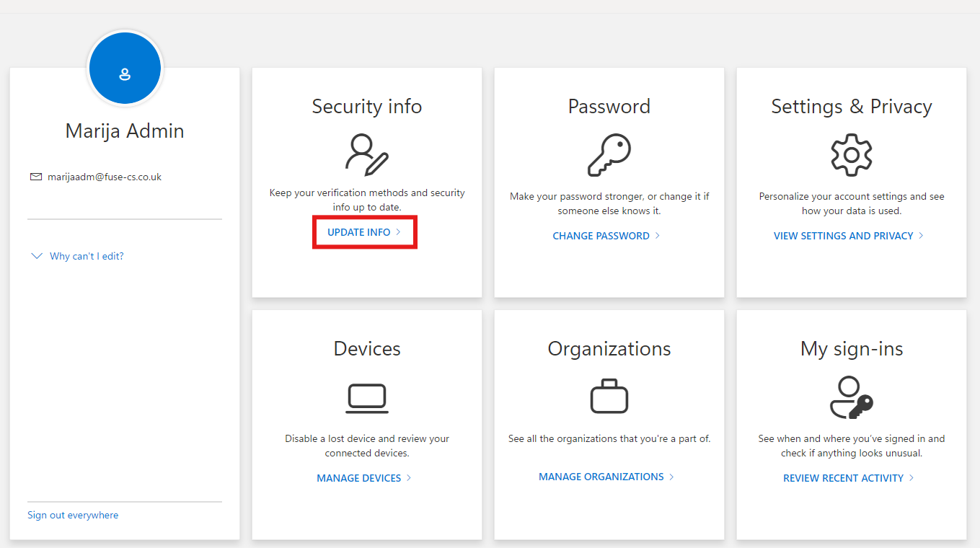The width and height of the screenshot is (980, 548).
Task: Click the Settings & Privacy gear icon
Action: [852, 154]
